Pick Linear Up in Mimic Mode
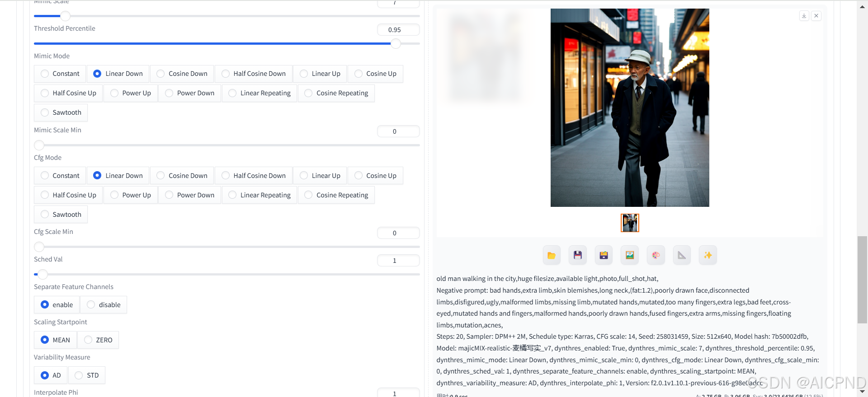This screenshot has height=397, width=868. coord(320,74)
